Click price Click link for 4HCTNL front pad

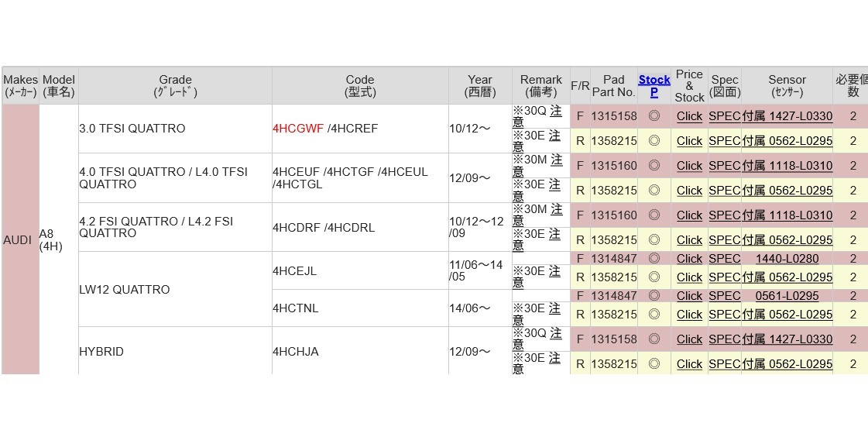coord(689,296)
